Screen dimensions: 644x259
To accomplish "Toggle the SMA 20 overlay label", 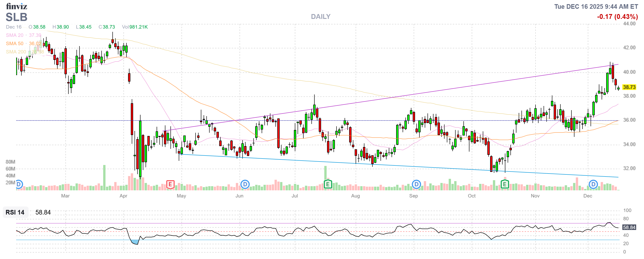I will pyautogui.click(x=15, y=35).
